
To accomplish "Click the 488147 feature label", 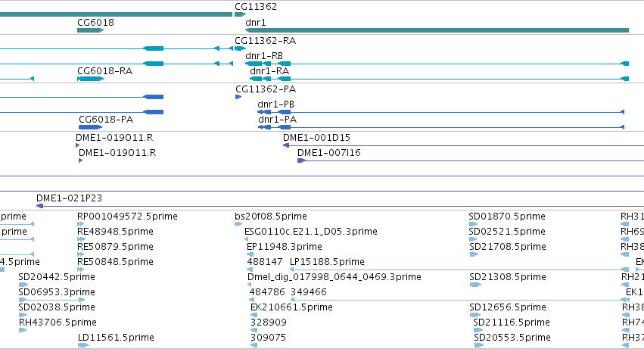I will tap(265, 262).
